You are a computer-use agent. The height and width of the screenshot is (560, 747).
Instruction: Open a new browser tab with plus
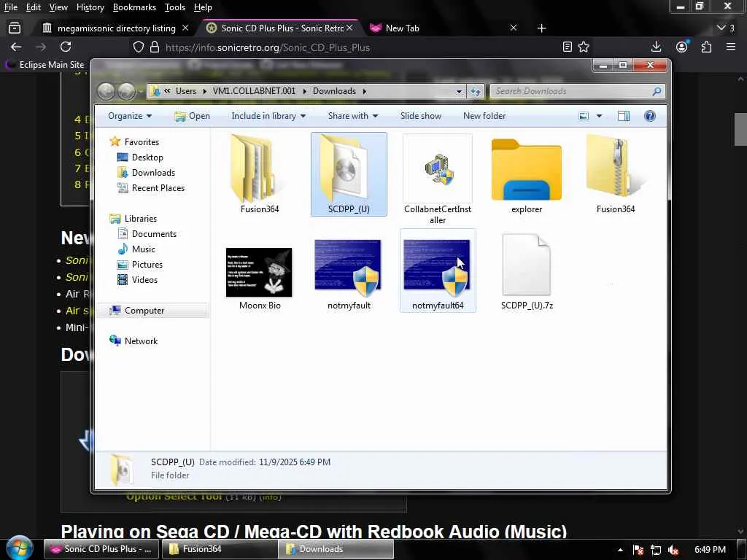541,28
